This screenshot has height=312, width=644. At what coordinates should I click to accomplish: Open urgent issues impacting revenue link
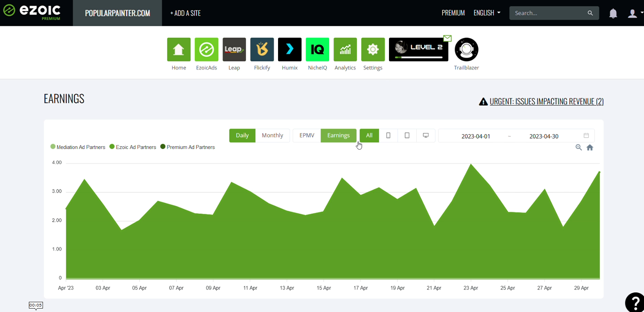546,102
